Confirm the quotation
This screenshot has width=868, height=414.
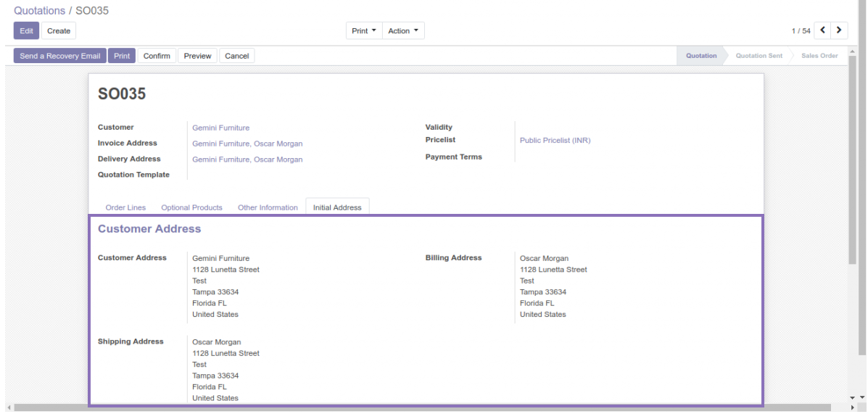tap(157, 56)
